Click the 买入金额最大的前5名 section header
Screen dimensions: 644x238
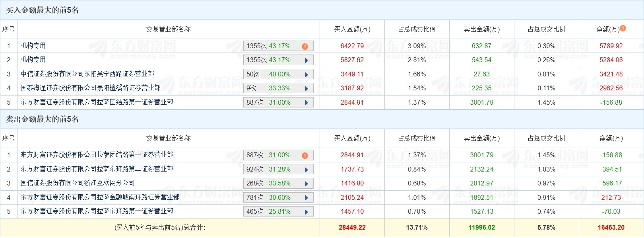[x=43, y=10]
